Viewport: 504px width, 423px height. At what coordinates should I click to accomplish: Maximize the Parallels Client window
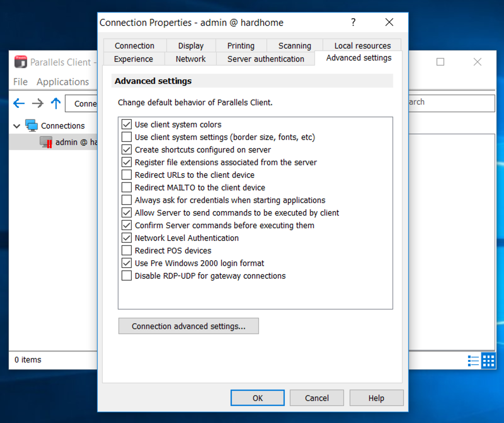pyautogui.click(x=440, y=62)
